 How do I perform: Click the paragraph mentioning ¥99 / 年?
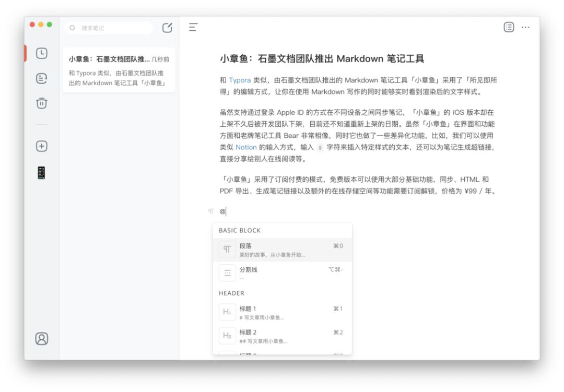pyautogui.click(x=358, y=185)
